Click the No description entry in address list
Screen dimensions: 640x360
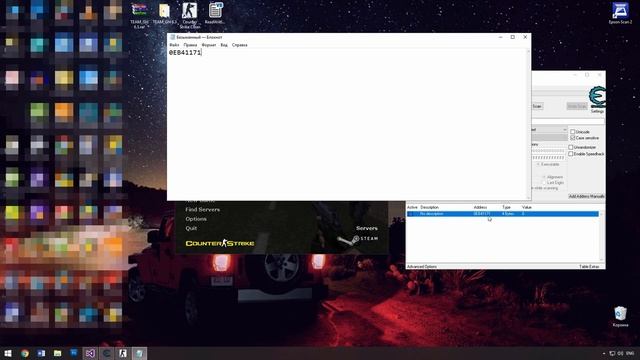click(431, 214)
